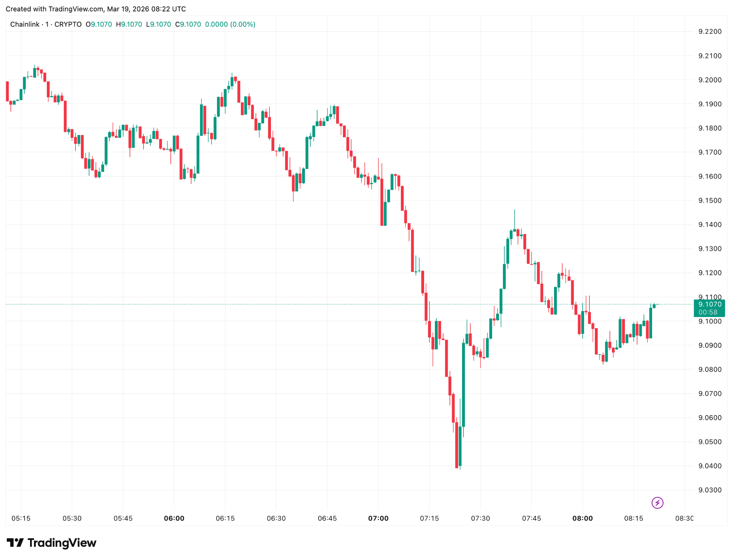Click the Open value O9.1070

pos(99,24)
